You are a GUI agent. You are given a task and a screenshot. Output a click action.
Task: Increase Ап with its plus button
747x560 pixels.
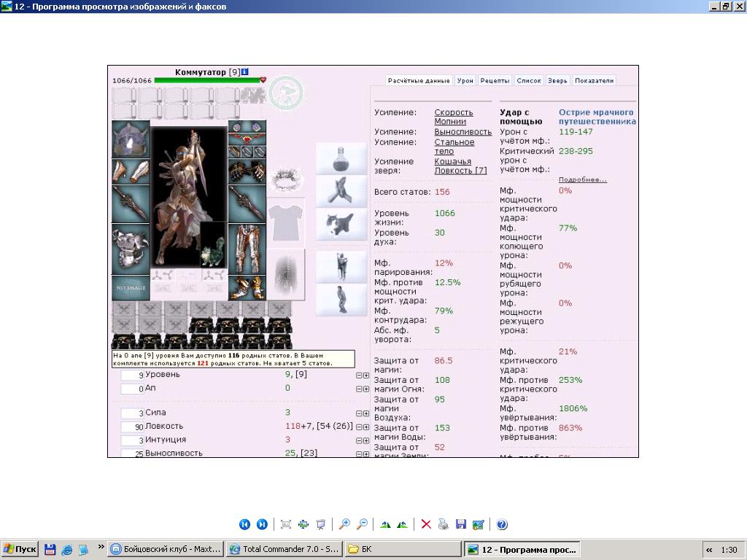tap(366, 389)
